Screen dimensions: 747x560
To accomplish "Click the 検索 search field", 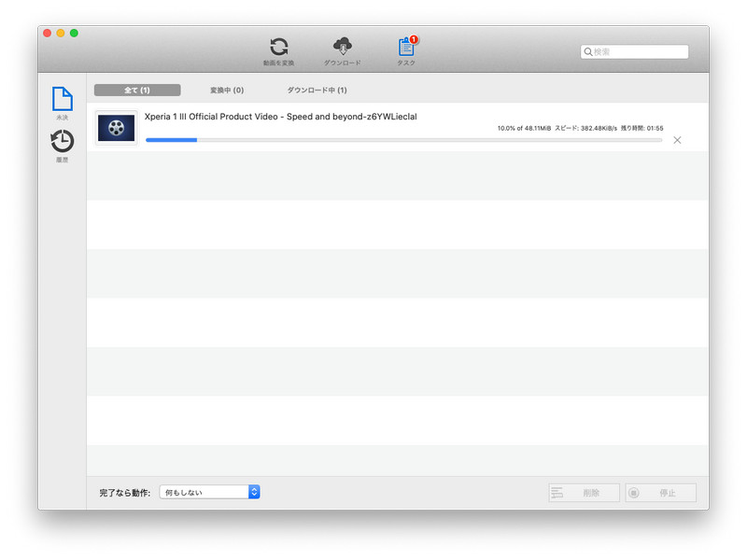I will (634, 51).
